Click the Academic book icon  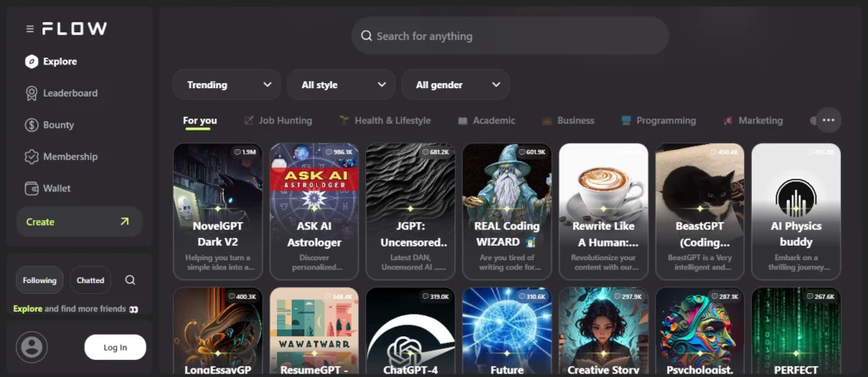click(x=463, y=120)
